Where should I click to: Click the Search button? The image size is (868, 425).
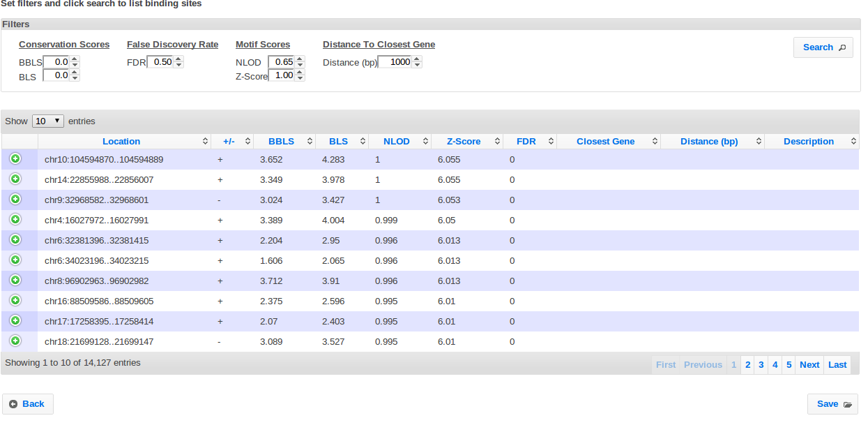tap(823, 47)
